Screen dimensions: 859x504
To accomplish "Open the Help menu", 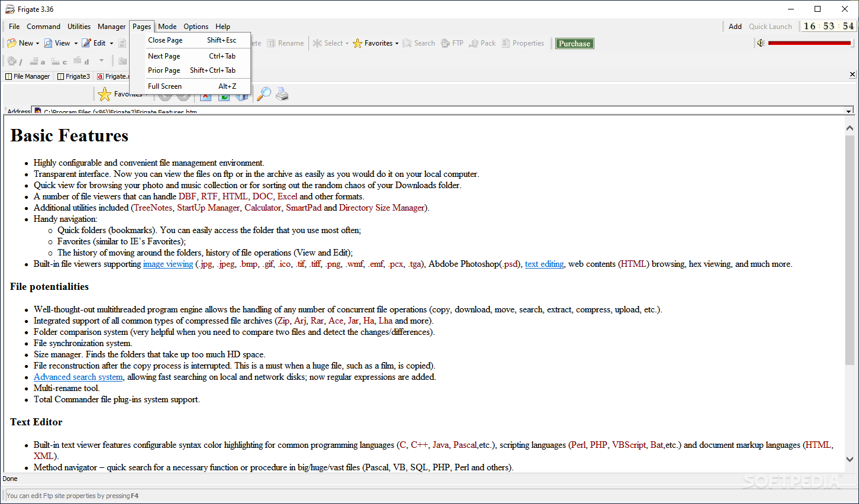I will (x=223, y=27).
